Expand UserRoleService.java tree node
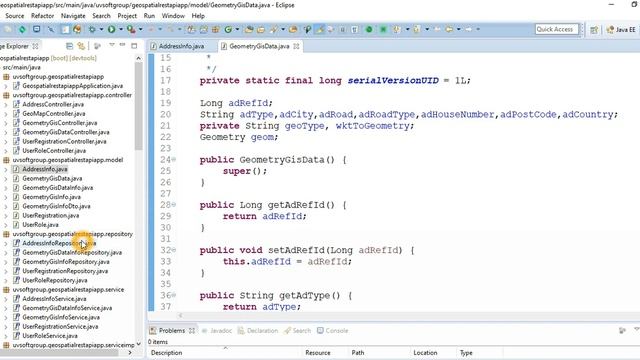 [5, 336]
